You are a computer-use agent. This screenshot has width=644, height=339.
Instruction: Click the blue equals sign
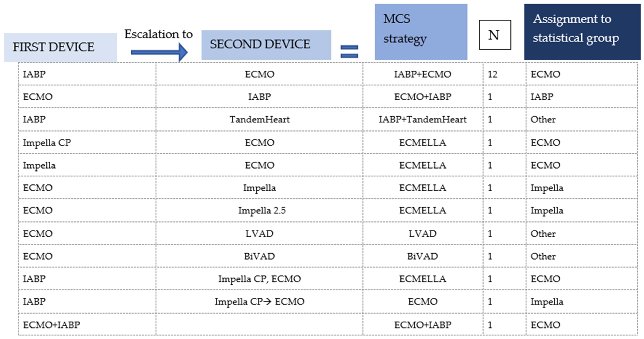[x=349, y=51]
